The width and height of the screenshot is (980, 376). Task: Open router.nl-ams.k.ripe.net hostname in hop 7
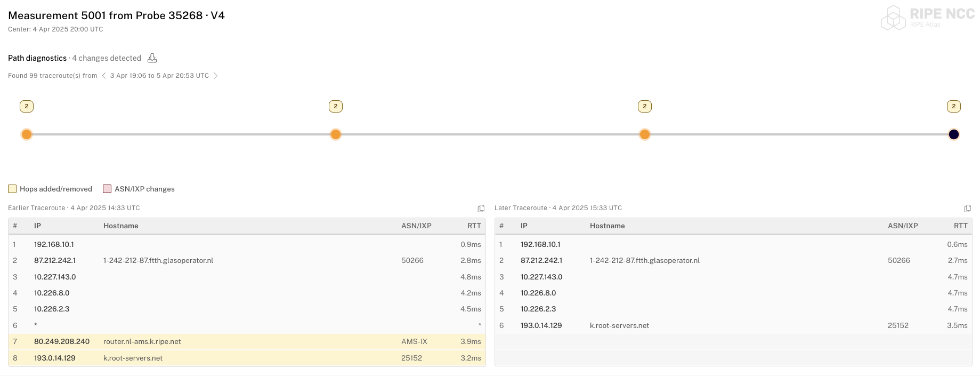(x=142, y=341)
